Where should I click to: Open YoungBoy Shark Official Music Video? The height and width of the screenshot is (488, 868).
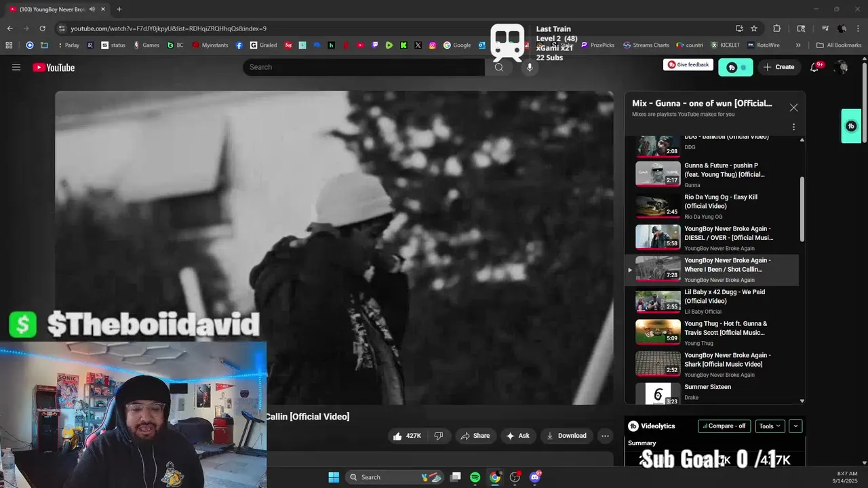711,364
